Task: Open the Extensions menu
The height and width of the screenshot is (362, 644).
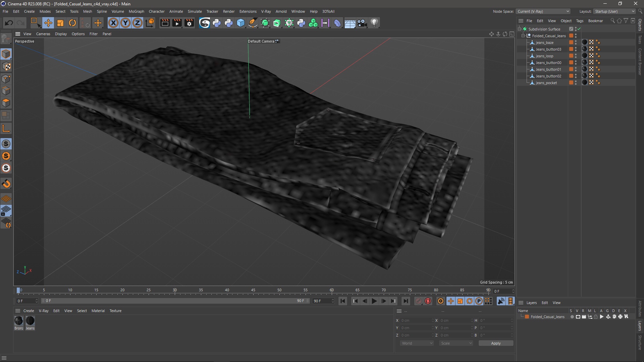Action: tap(248, 11)
